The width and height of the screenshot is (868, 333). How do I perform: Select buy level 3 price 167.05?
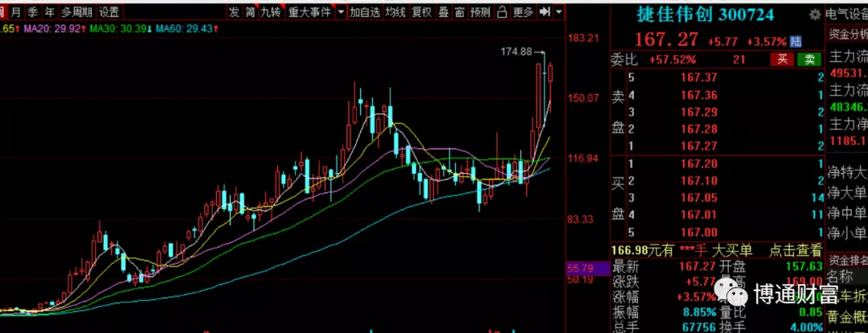pyautogui.click(x=699, y=198)
